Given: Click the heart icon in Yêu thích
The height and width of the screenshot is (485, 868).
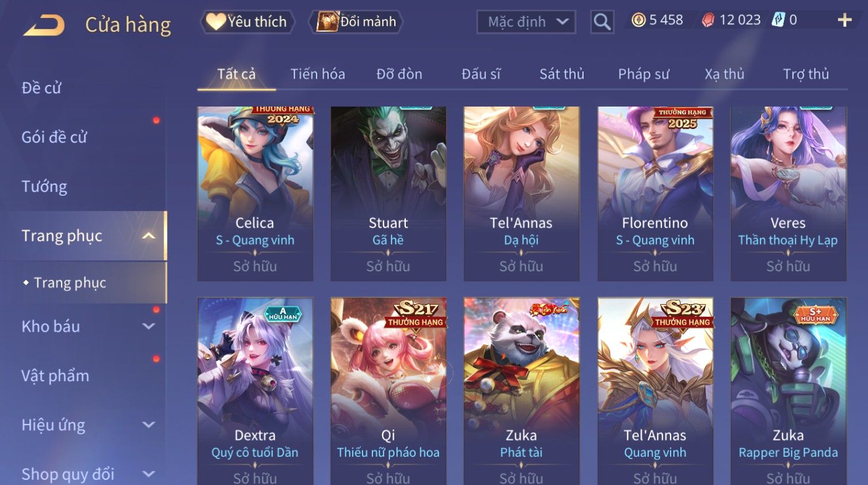Looking at the screenshot, I should (216, 22).
